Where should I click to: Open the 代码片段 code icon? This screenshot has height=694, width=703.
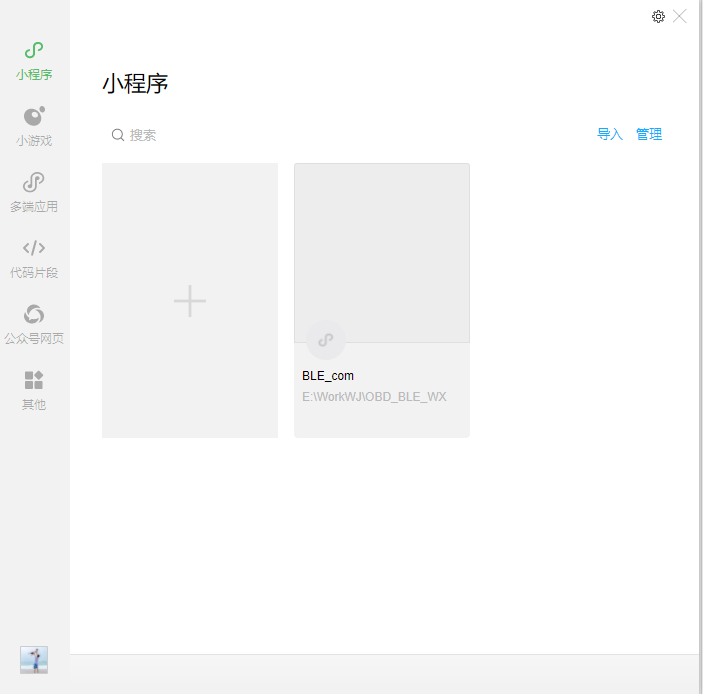coord(34,248)
